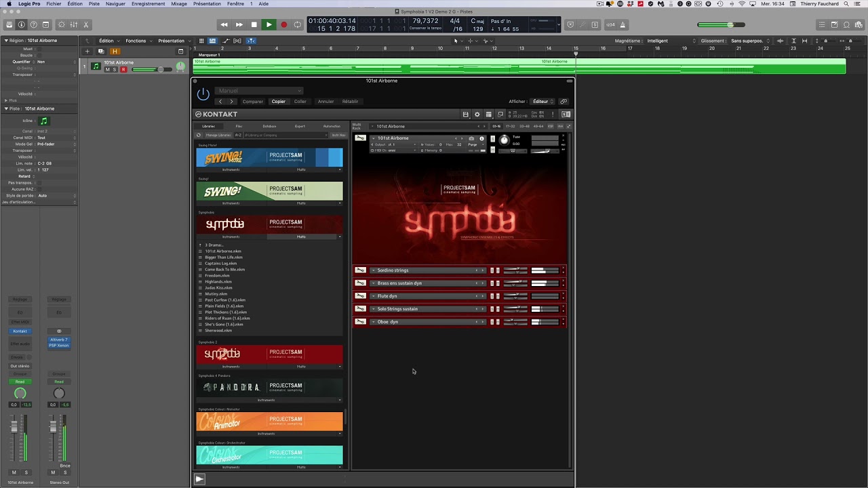Open the Fenêtre menu in menu bar
Image resolution: width=868 pixels, height=488 pixels.
point(235,3)
